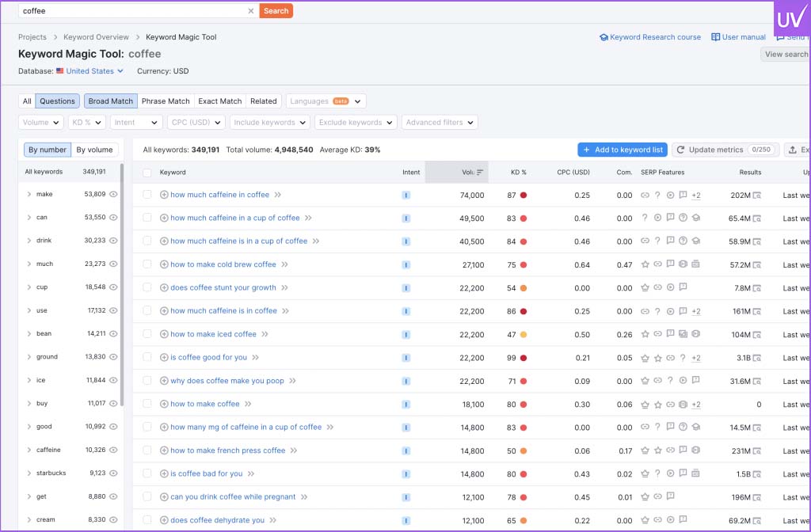Click the red KD dot for 'is coffee good for you'
Viewport: 811px width, 532px height.
coord(524,358)
